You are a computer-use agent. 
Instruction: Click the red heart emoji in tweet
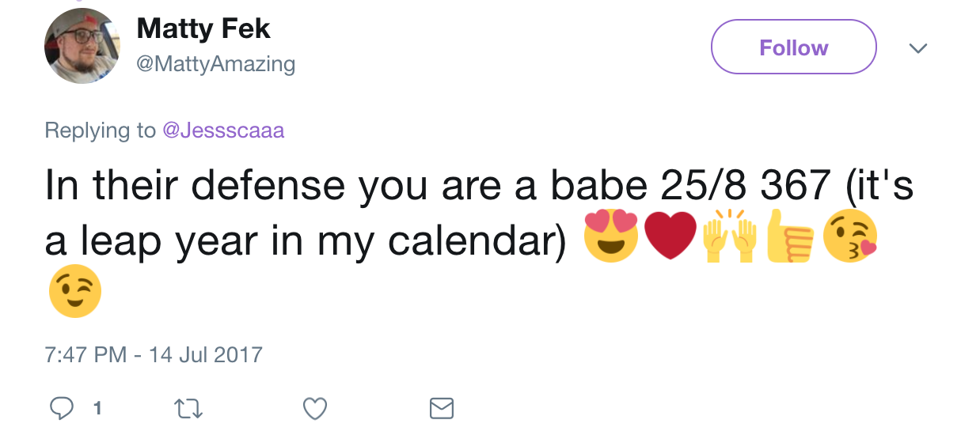pyautogui.click(x=670, y=237)
